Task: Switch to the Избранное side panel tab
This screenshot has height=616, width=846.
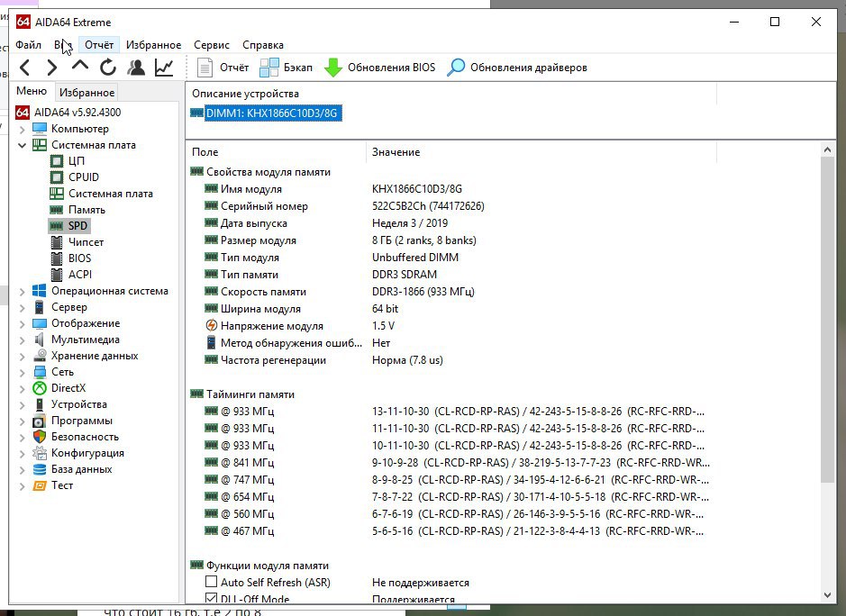Action: click(x=86, y=93)
